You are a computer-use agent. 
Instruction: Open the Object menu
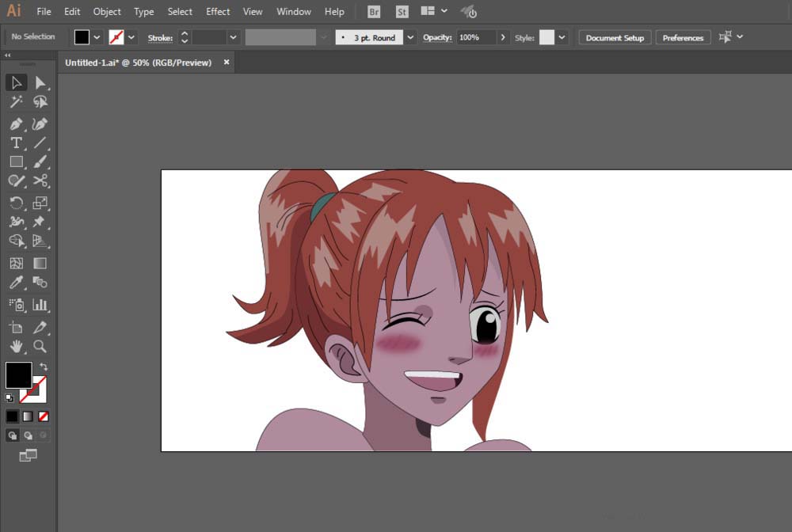coord(107,12)
